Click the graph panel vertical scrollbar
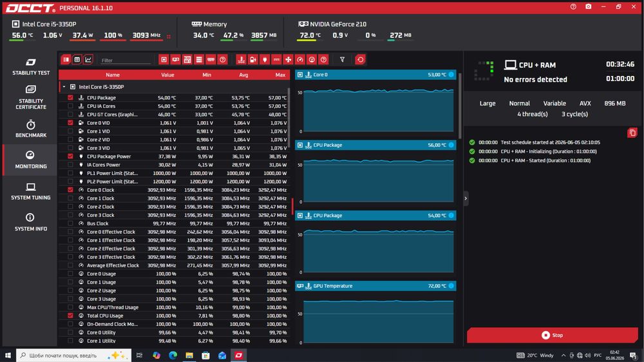The image size is (644, 362). (460, 107)
